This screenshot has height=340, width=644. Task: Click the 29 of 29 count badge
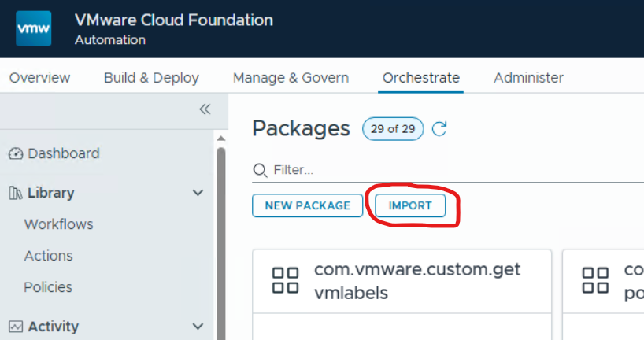pyautogui.click(x=393, y=129)
